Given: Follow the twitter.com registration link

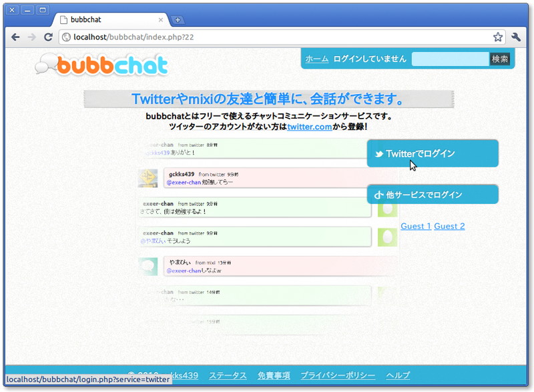Looking at the screenshot, I should [x=310, y=127].
